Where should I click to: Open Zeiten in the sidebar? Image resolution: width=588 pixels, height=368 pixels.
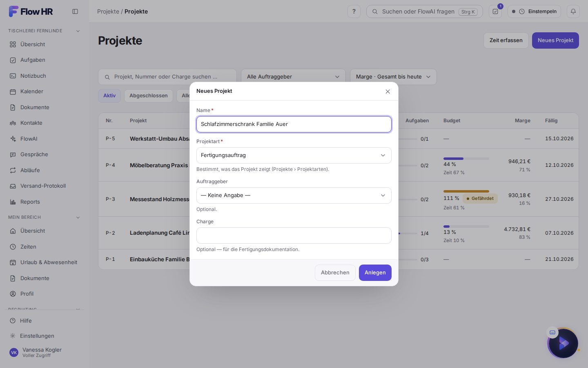(x=44, y=247)
